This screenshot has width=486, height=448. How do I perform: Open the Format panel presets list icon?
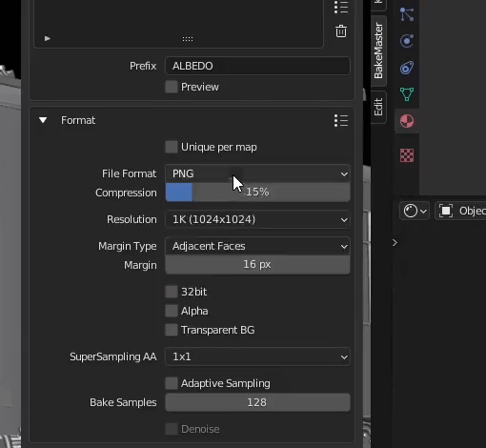(x=341, y=121)
